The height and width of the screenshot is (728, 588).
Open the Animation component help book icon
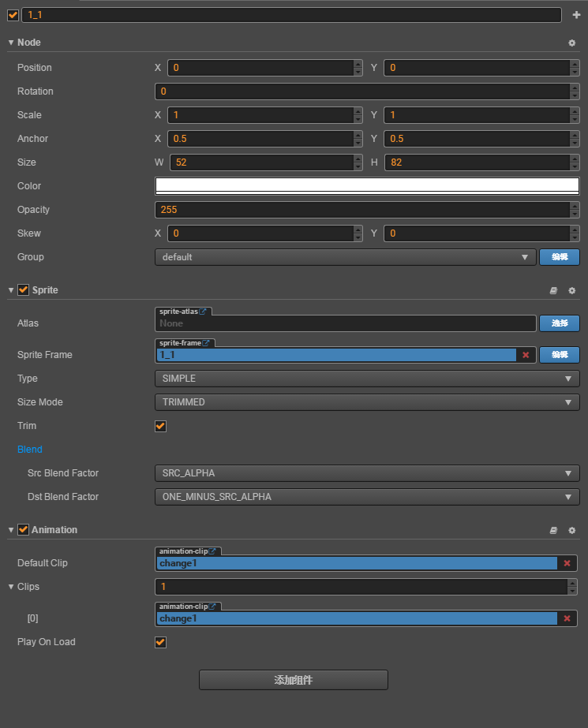[553, 530]
